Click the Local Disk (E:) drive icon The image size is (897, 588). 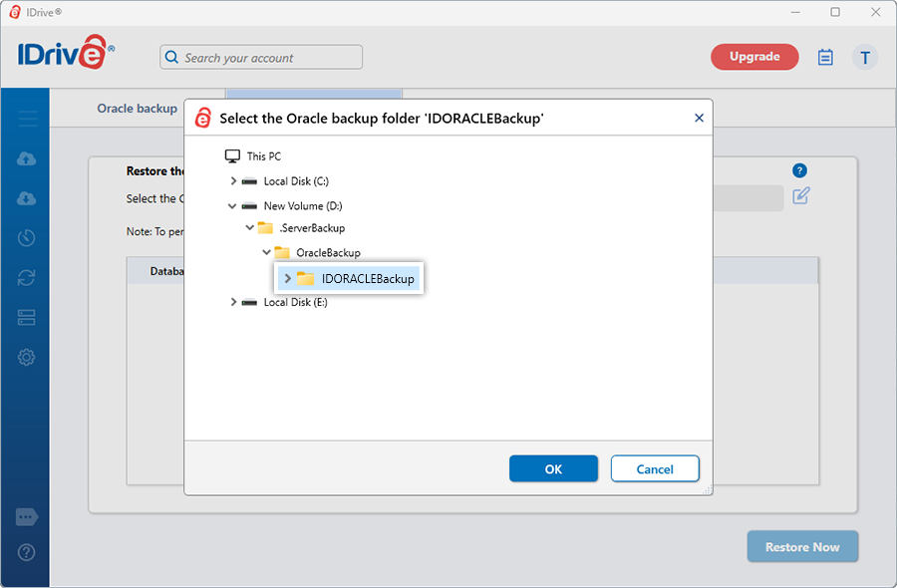tap(249, 302)
